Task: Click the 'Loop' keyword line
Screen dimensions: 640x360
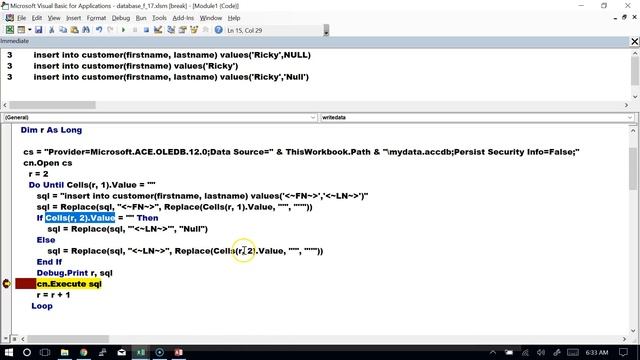Action: pyautogui.click(x=42, y=306)
